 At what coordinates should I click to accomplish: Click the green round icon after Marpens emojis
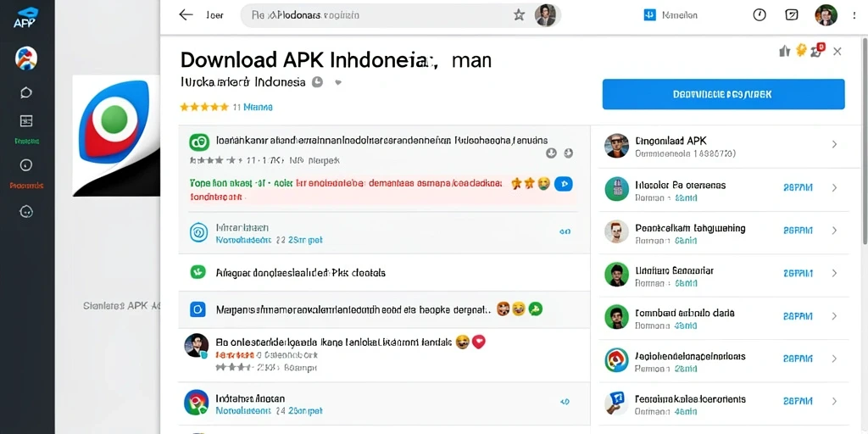[535, 309]
